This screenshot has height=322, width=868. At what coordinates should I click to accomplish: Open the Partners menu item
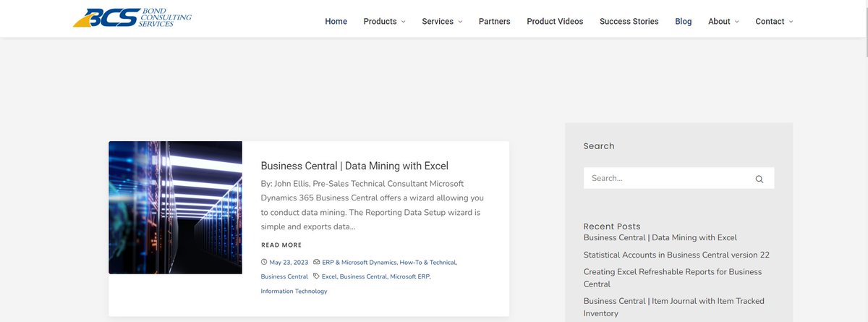tap(495, 21)
